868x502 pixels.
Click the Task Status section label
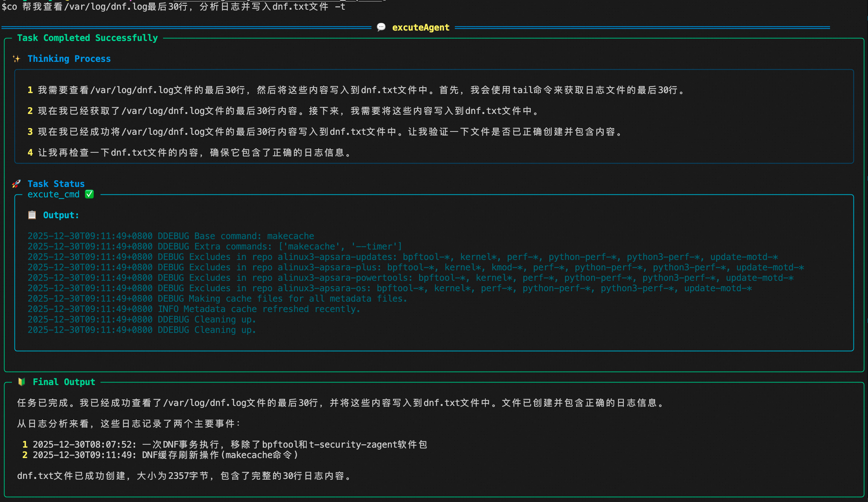point(56,184)
